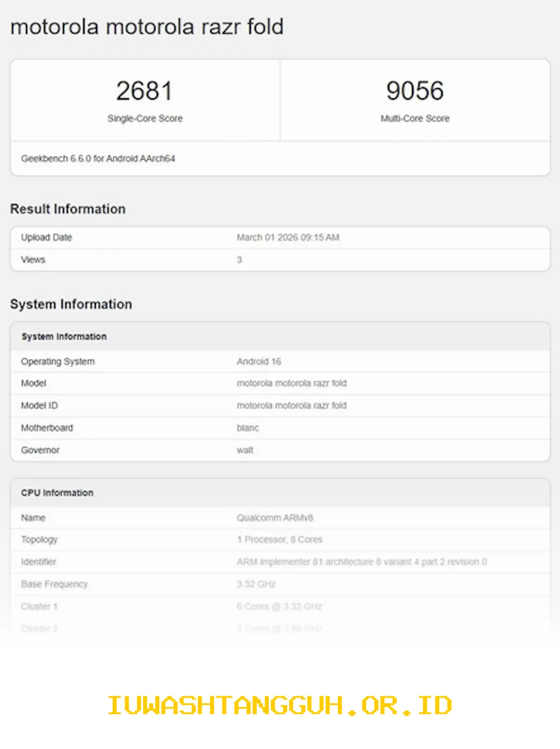This screenshot has width=560, height=749.
Task: Click the CPU 'Name' row label
Action: [33, 518]
